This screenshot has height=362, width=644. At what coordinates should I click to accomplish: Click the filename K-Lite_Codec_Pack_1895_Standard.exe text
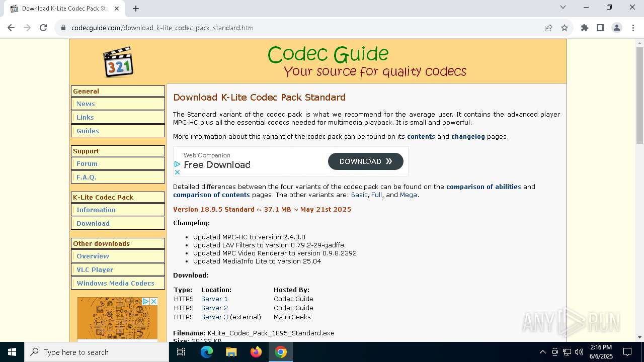point(271,333)
